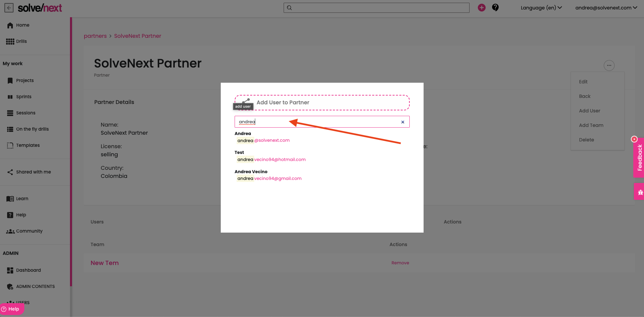Click the Drills grid icon
Screen dimensions: 644x317
pos(10,42)
